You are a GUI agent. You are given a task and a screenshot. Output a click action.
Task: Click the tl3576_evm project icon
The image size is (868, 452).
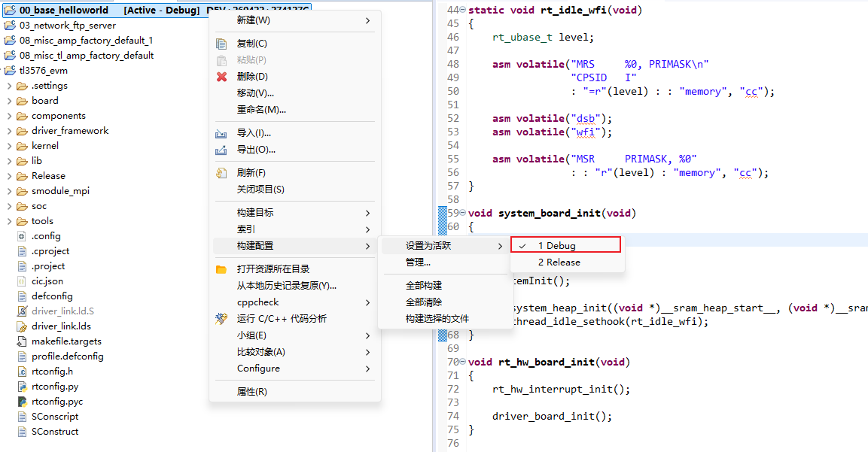10,70
